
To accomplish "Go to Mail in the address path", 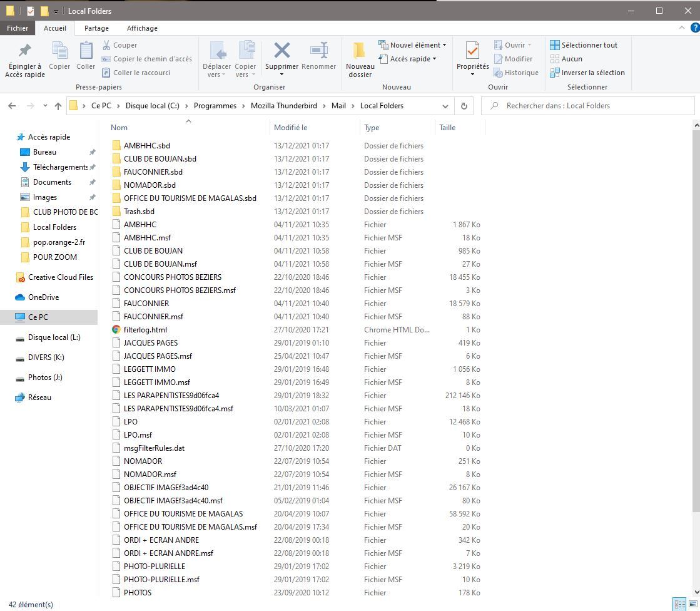I will tap(338, 106).
